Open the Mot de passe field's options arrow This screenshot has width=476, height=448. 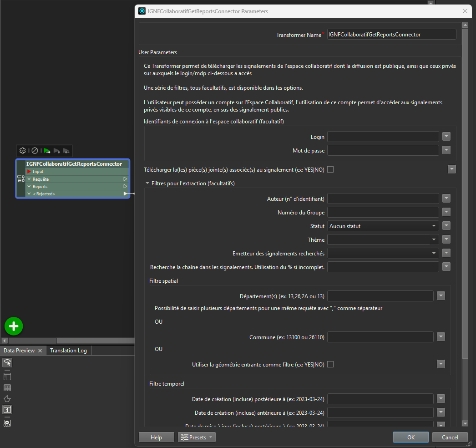tap(446, 150)
